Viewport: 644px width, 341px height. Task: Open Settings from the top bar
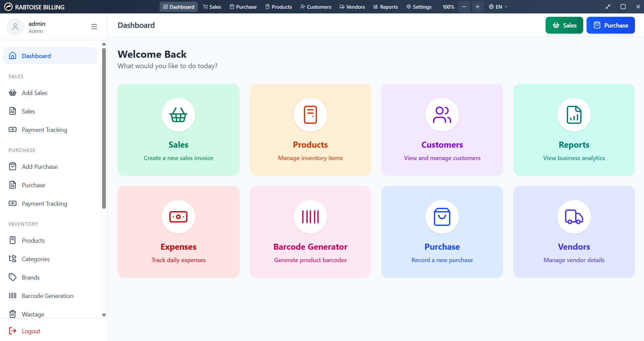coord(419,7)
